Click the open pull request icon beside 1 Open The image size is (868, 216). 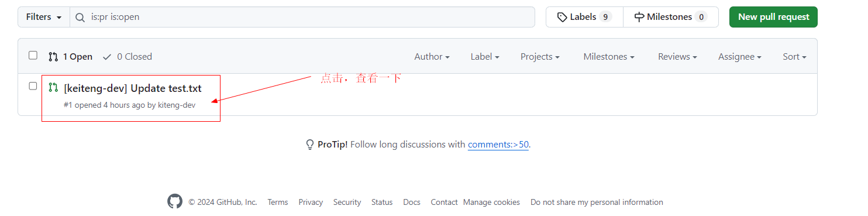click(53, 57)
